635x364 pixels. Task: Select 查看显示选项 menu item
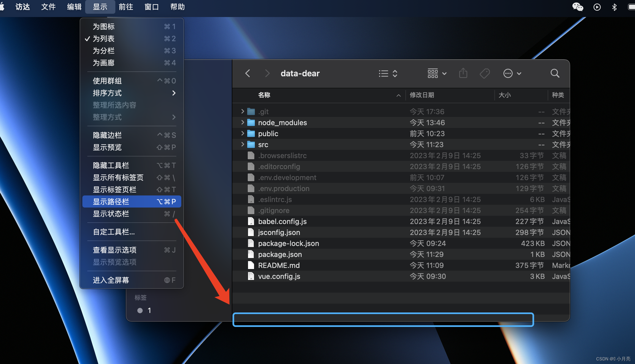click(132, 250)
